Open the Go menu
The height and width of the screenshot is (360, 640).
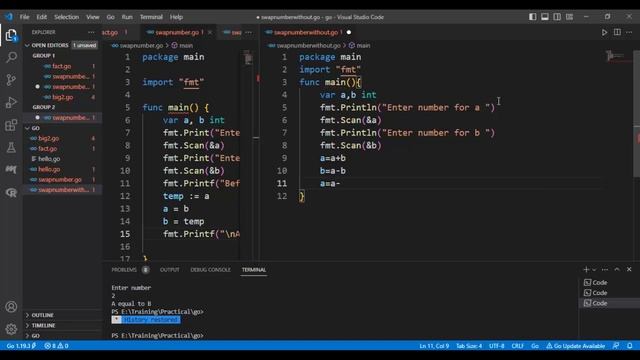click(110, 17)
